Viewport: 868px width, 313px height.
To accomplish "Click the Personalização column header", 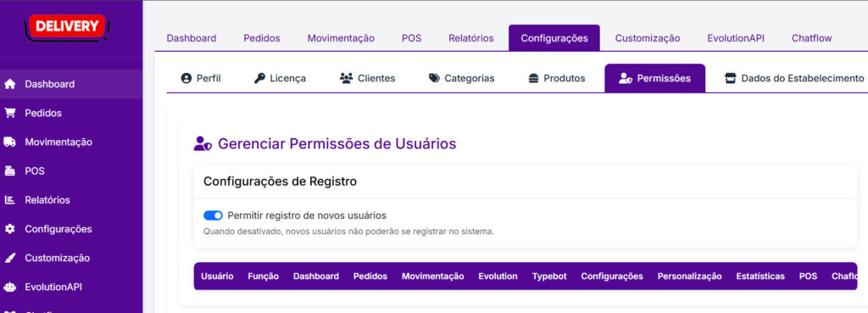I will 690,276.
